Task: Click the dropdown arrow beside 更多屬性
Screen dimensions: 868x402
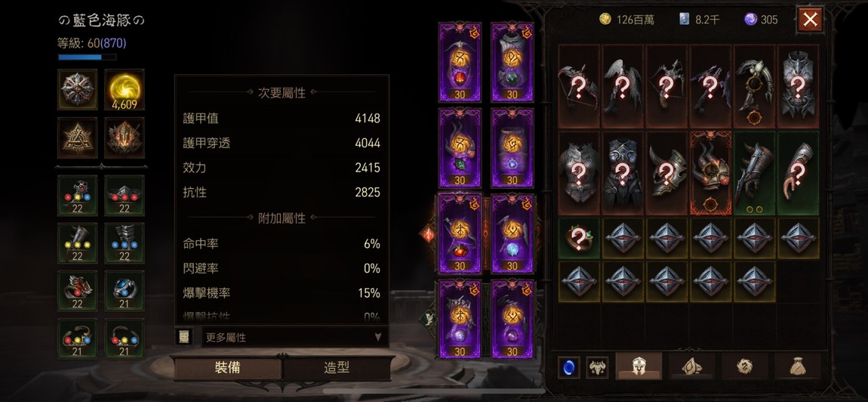Action: (x=378, y=336)
